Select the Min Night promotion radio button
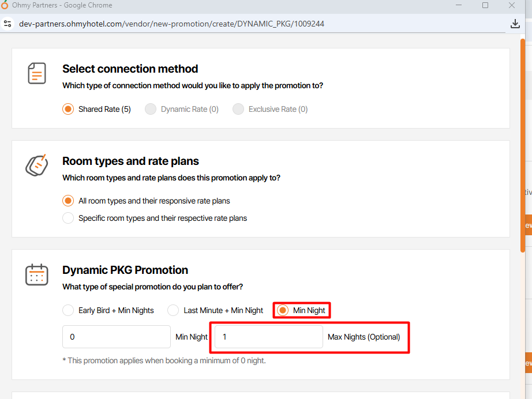The image size is (532, 399). pos(283,310)
